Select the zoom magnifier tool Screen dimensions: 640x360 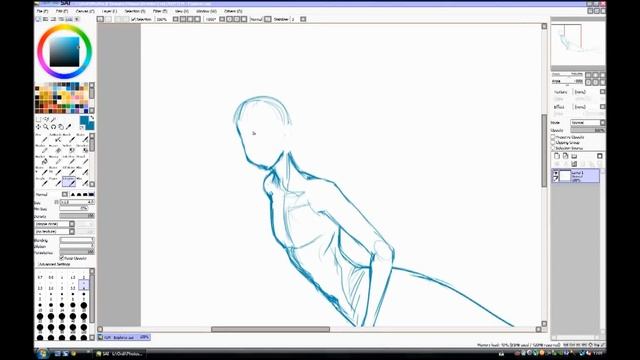(x=46, y=127)
